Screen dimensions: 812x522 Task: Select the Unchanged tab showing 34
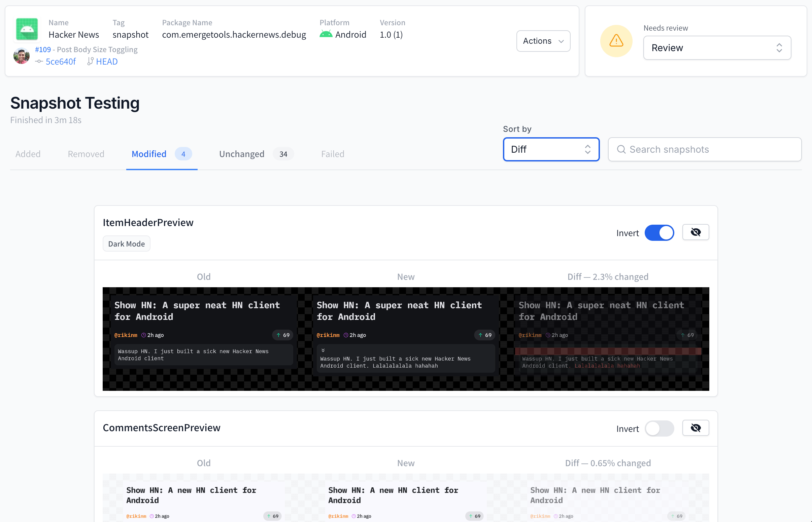[254, 153]
